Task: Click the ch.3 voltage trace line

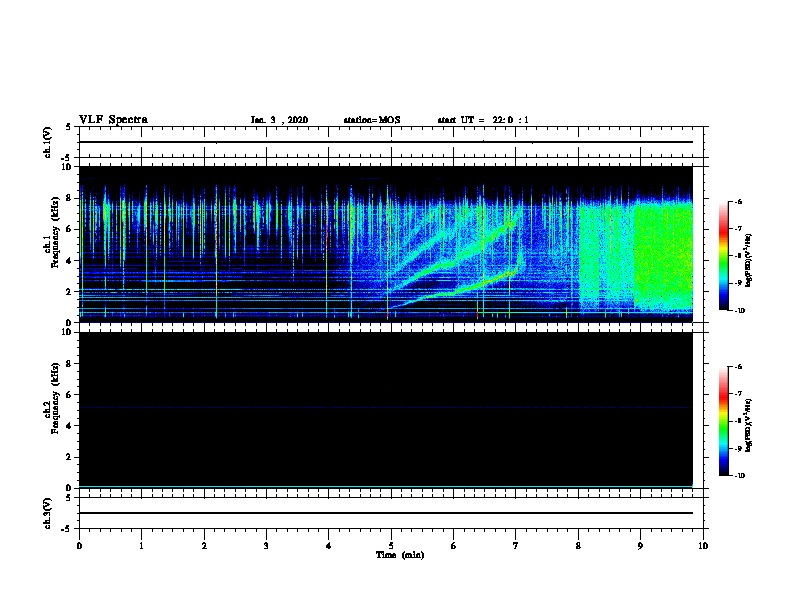Action: 386,513
